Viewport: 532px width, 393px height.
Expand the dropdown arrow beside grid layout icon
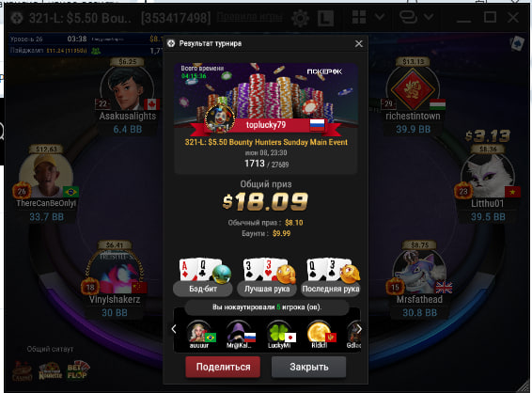click(380, 16)
